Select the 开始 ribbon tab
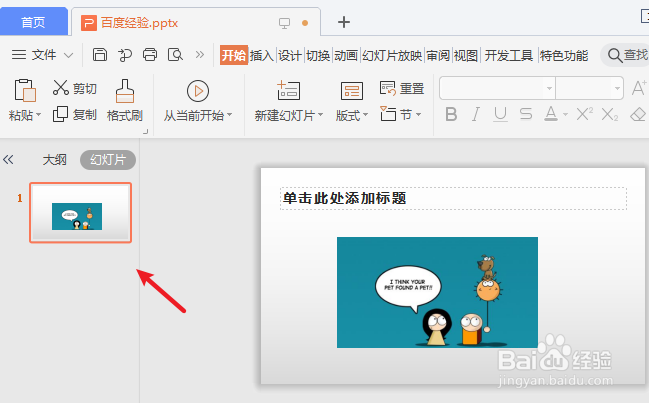 coord(234,55)
